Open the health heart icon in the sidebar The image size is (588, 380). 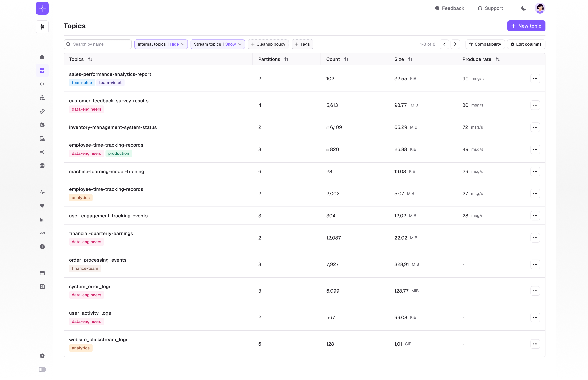pos(42,206)
